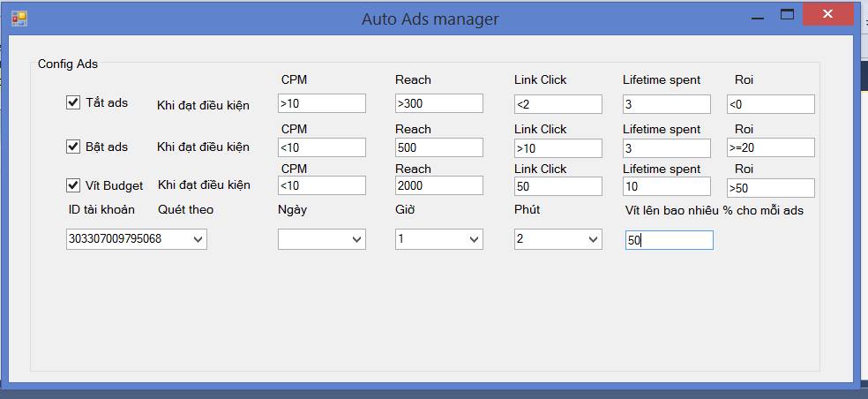Toggle the Bật ads checkbox
The width and height of the screenshot is (868, 399).
click(x=73, y=146)
